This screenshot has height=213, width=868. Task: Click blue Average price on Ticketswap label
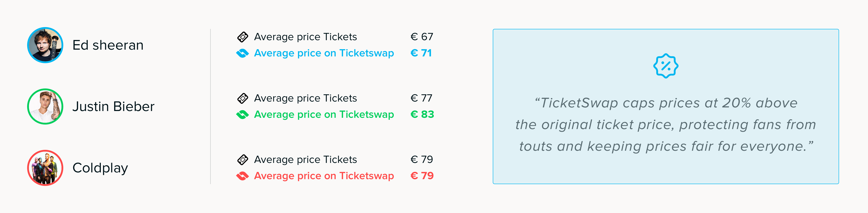coord(324,53)
